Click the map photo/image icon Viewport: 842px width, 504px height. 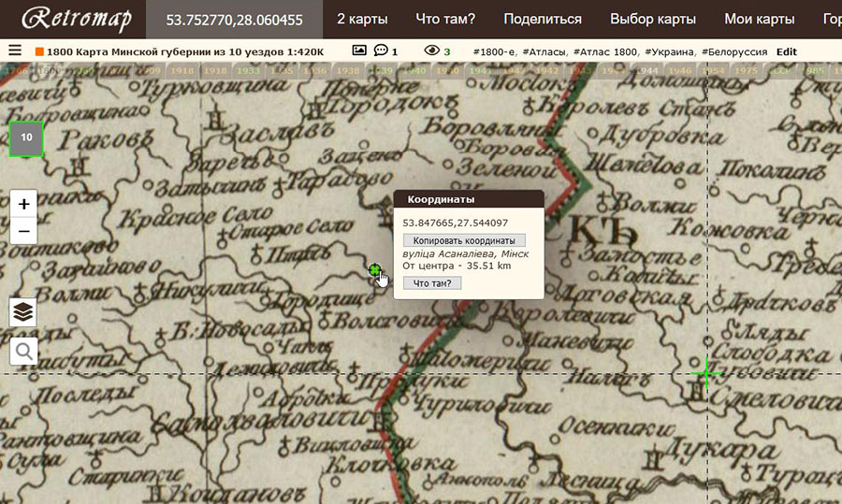(x=359, y=50)
